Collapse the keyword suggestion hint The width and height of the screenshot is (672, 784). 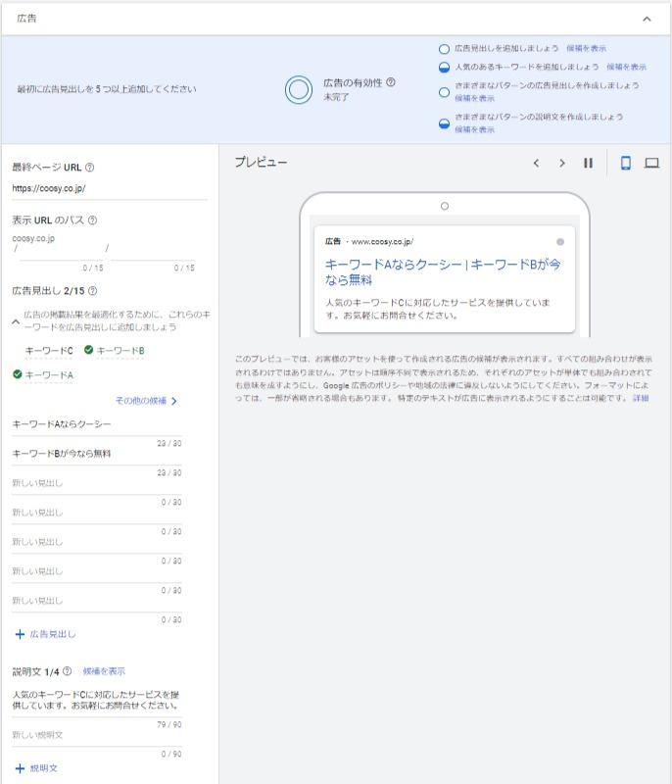tap(16, 321)
